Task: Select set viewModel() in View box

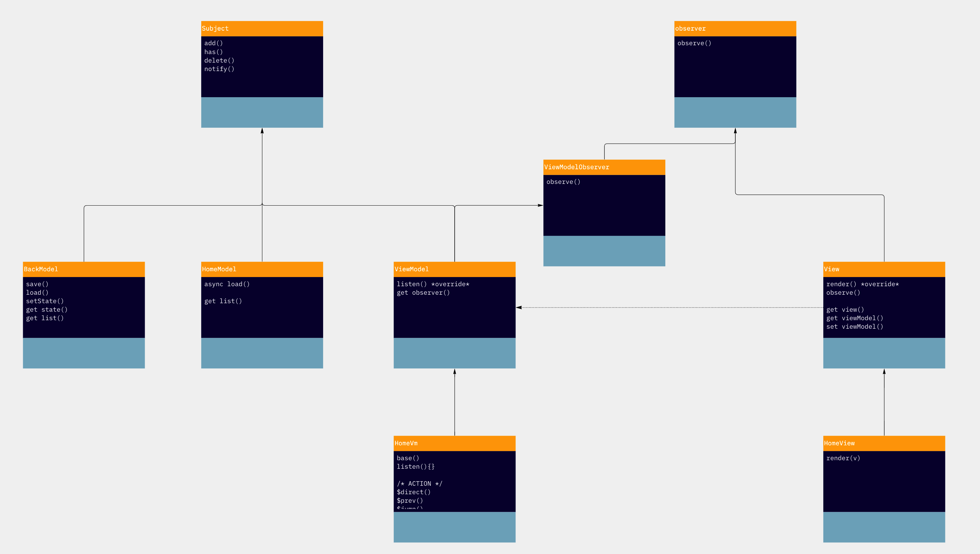Action: 855,327
